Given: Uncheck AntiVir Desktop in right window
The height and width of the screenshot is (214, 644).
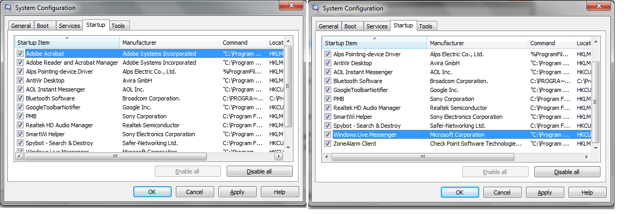Looking at the screenshot, I should pyautogui.click(x=328, y=63).
